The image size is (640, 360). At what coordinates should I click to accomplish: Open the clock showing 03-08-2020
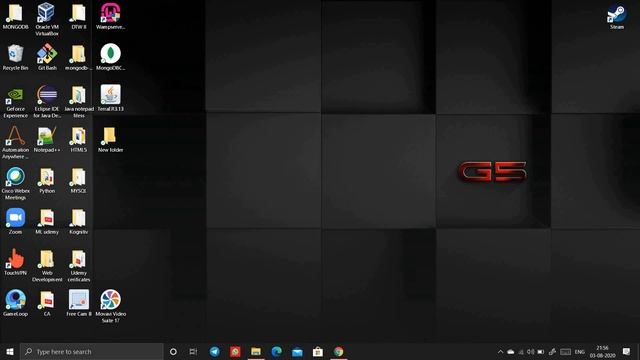(602, 351)
